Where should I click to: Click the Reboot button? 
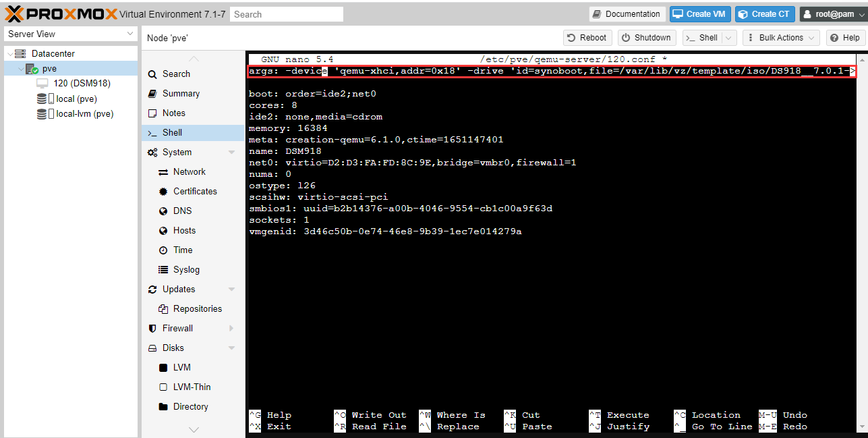tap(587, 38)
